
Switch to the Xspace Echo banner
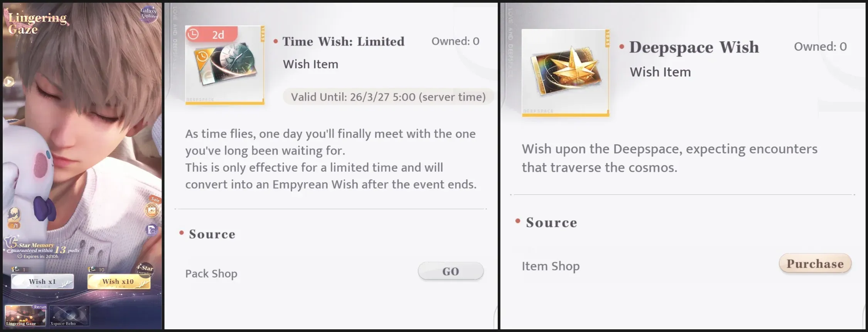(69, 315)
